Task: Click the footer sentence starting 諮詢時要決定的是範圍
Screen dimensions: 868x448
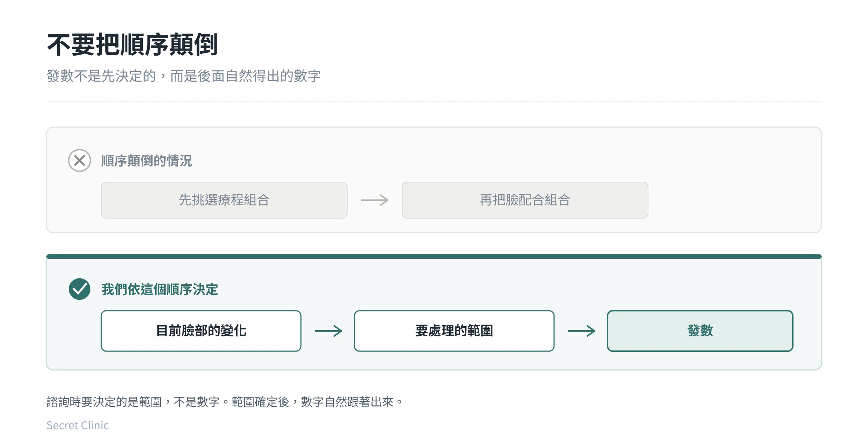Action: point(225,402)
